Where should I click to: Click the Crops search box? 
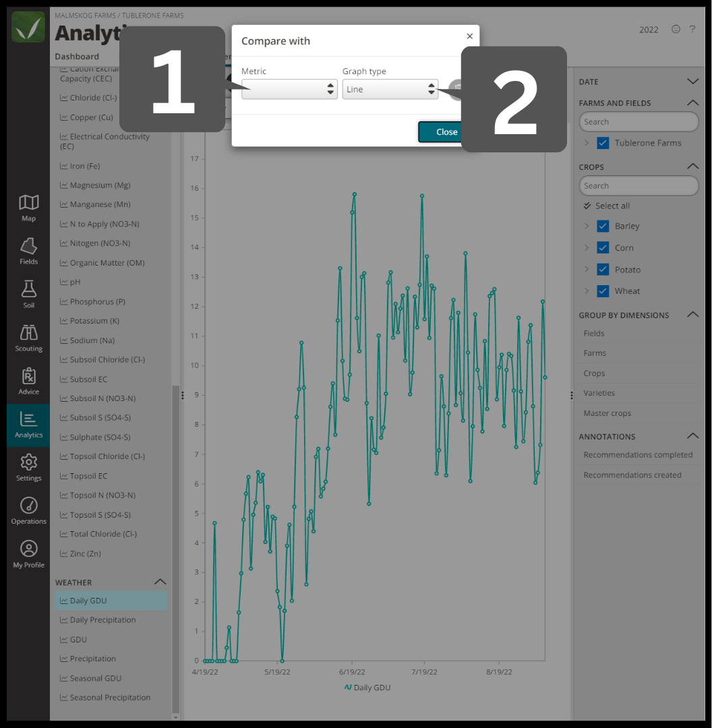(639, 186)
